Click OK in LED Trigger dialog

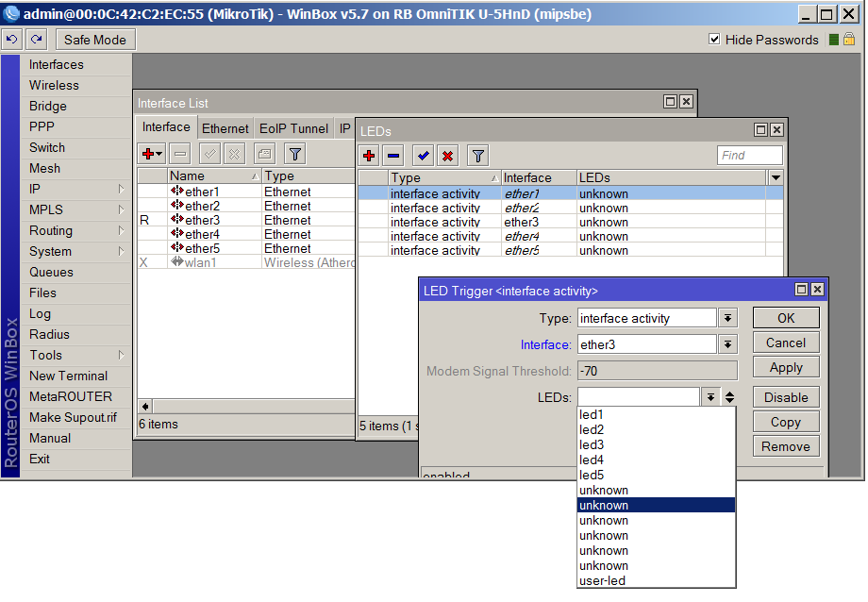pyautogui.click(x=786, y=318)
